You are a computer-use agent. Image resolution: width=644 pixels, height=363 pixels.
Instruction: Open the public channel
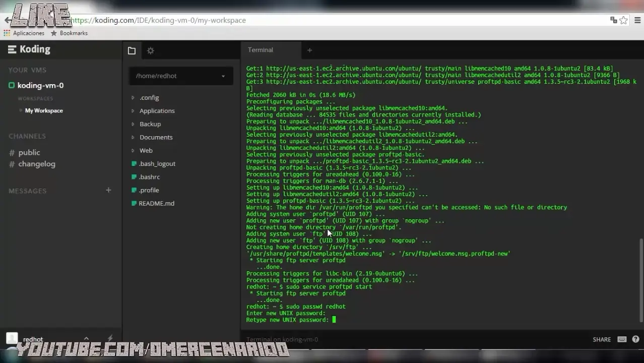pos(29,152)
